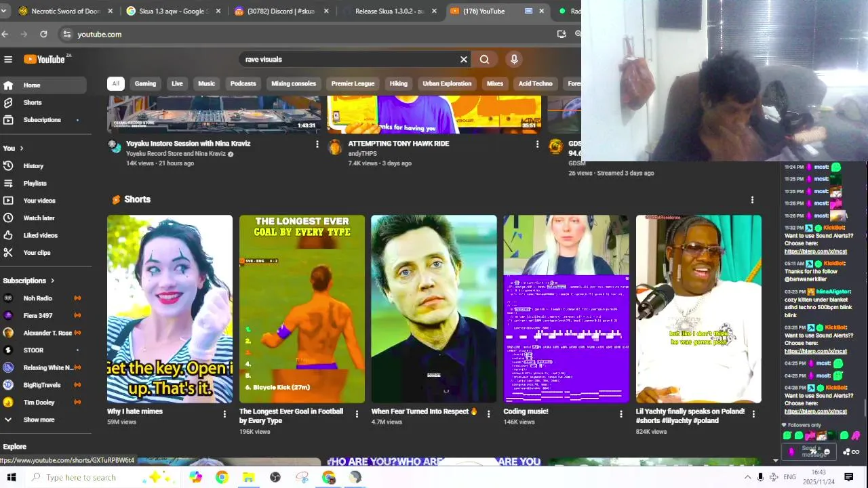This screenshot has width=868, height=488.
Task: Select the Mixing consoles filter chip
Action: (294, 83)
